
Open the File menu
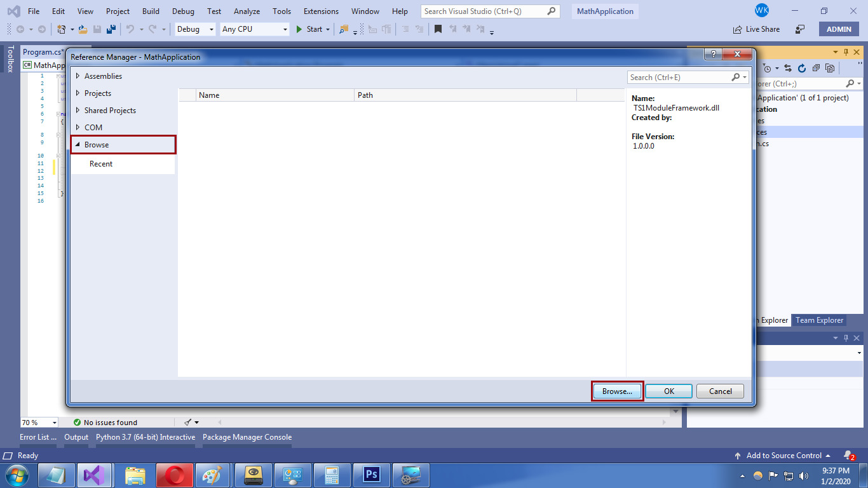[x=34, y=11]
